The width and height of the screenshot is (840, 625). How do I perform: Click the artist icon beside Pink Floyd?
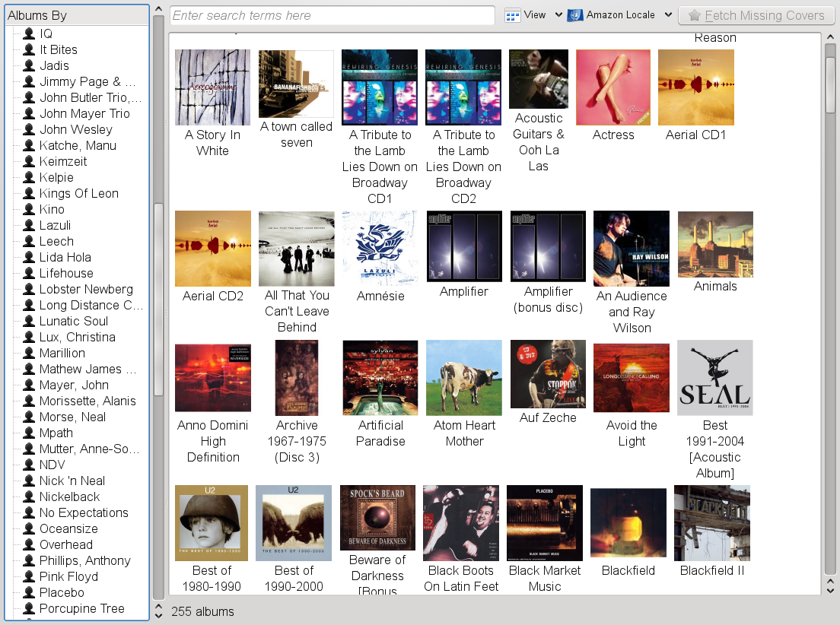(30, 576)
